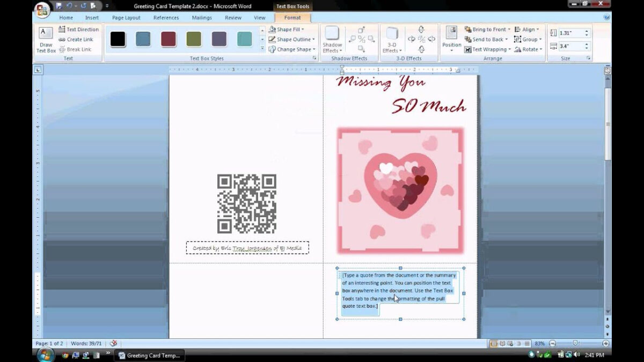Click the Words: 39/71 count in status bar

(86, 343)
